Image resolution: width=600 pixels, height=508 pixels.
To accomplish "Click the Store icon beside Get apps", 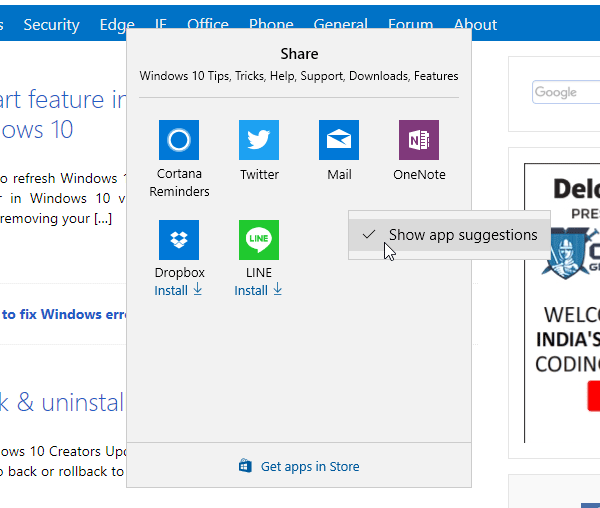I will (x=245, y=466).
